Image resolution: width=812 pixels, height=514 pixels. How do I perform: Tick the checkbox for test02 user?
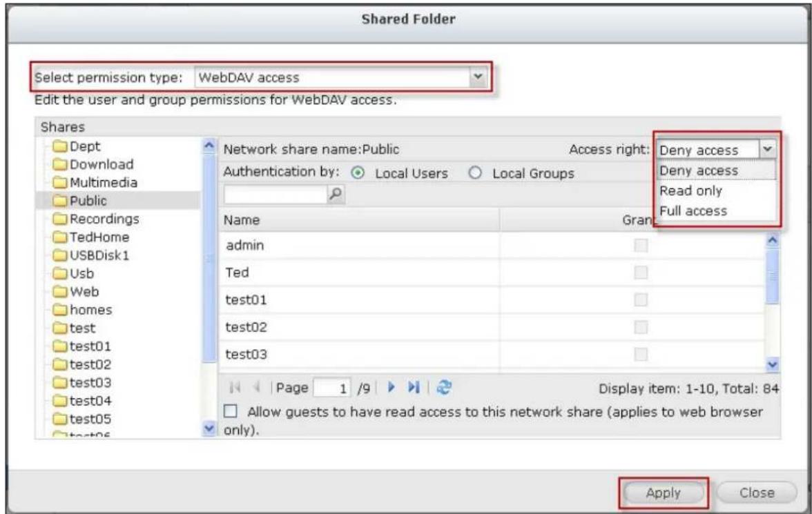tap(641, 327)
